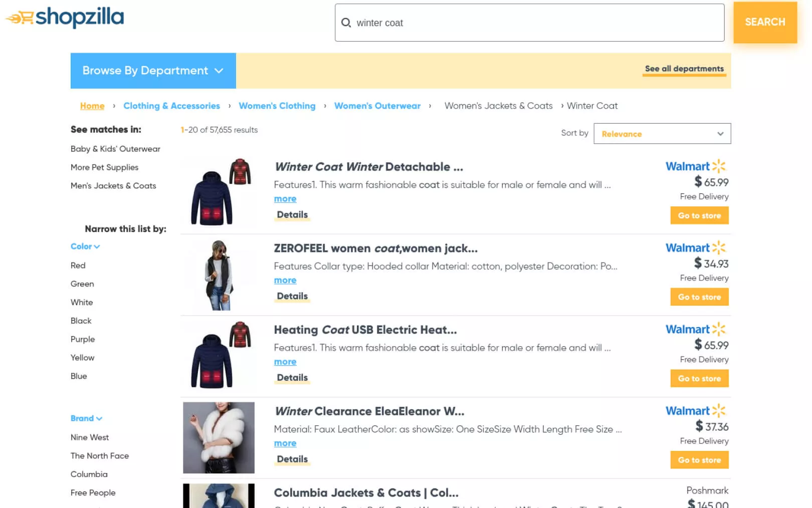Image resolution: width=812 pixels, height=508 pixels.
Task: Click the winter coat search field
Action: [x=529, y=23]
